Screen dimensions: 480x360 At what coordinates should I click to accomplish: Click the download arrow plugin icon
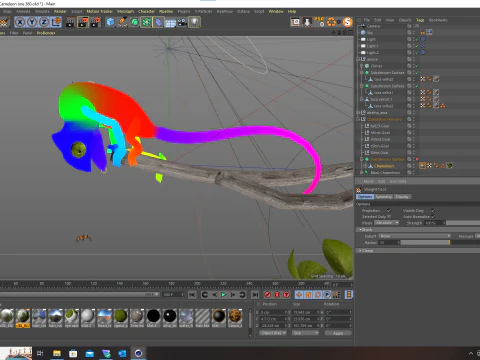pyautogui.click(x=307, y=22)
